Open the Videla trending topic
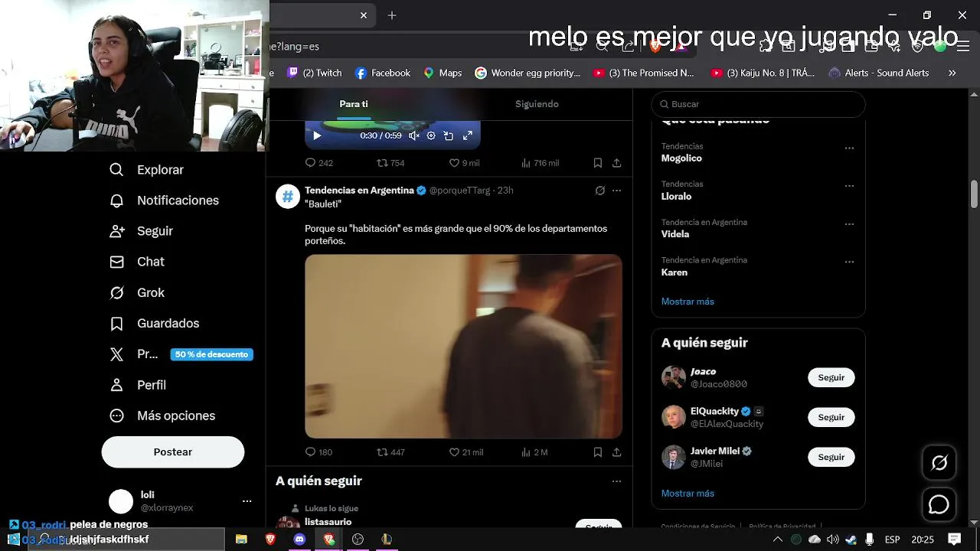This screenshot has height=551, width=980. (x=675, y=234)
